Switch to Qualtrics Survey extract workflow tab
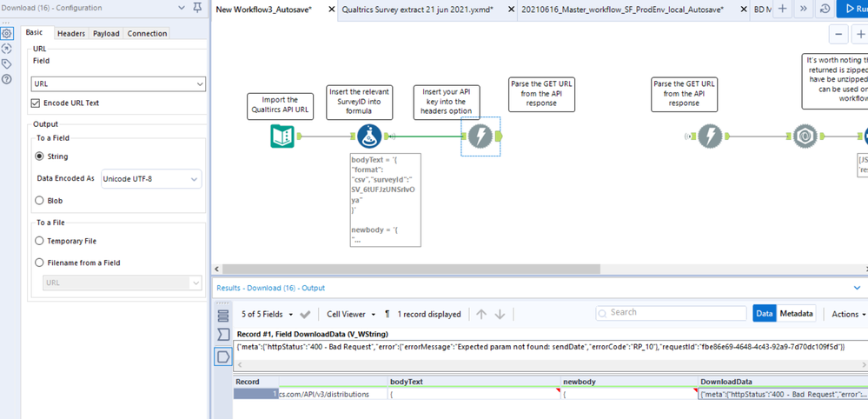The height and width of the screenshot is (419, 868). tap(418, 10)
